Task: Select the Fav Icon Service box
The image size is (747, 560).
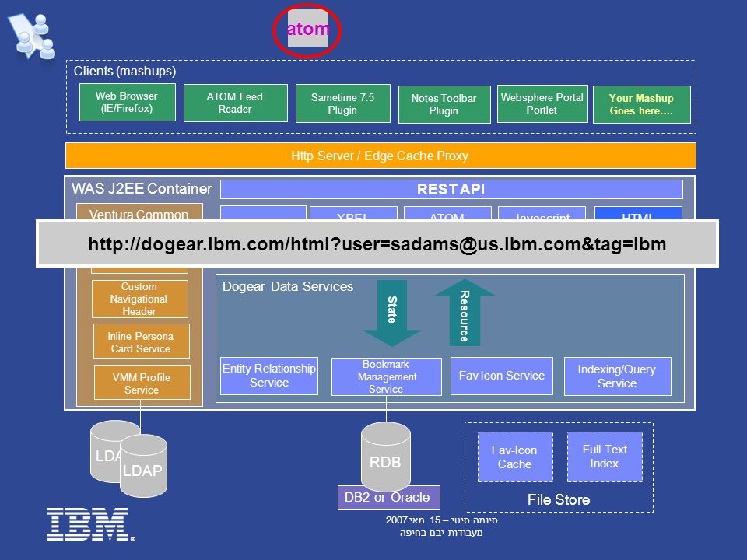Action: tap(502, 376)
